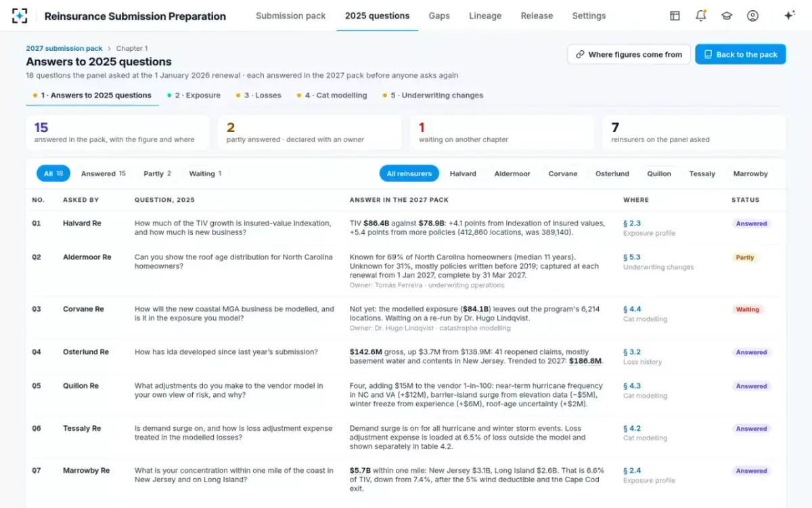Click Answered badge in Q7 row

click(x=752, y=471)
